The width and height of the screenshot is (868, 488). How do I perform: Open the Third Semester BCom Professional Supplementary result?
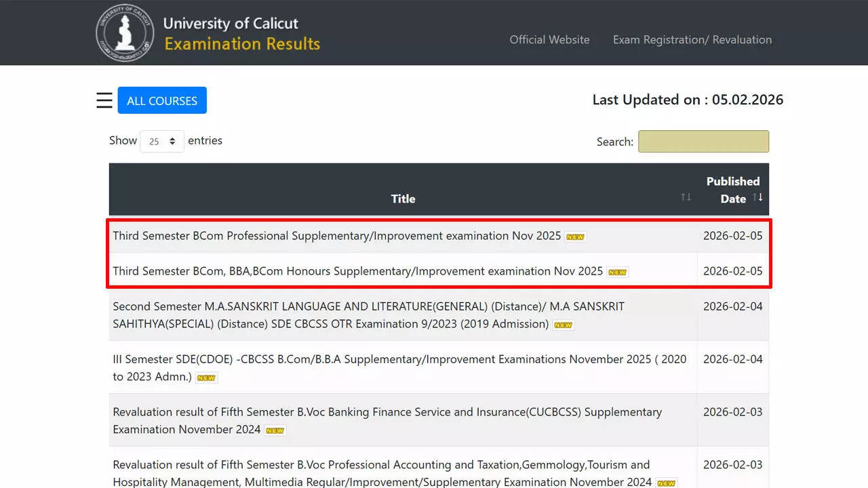[338, 236]
